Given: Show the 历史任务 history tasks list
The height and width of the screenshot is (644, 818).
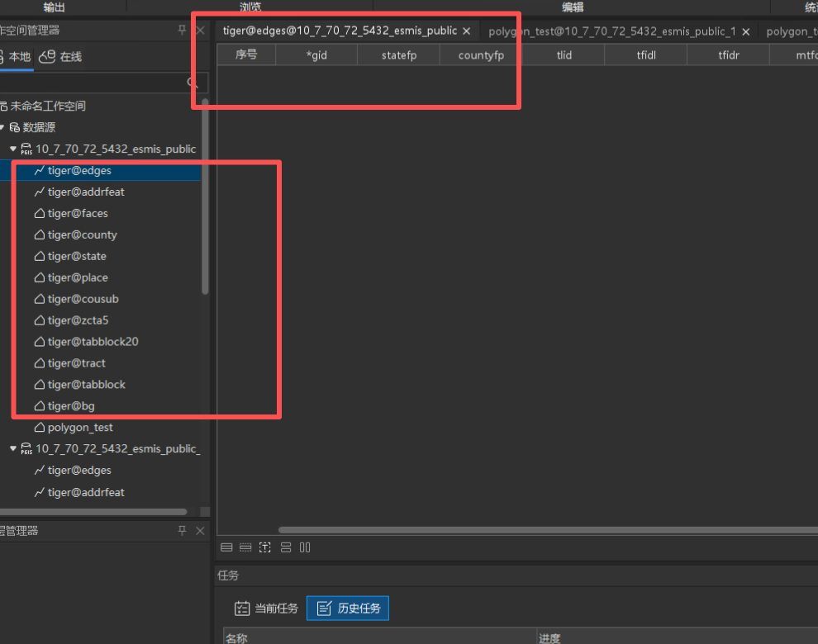Looking at the screenshot, I should pyautogui.click(x=348, y=608).
